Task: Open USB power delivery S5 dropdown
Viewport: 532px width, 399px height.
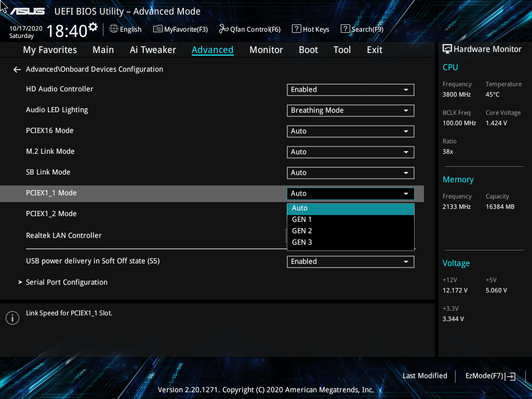Action: click(x=351, y=262)
